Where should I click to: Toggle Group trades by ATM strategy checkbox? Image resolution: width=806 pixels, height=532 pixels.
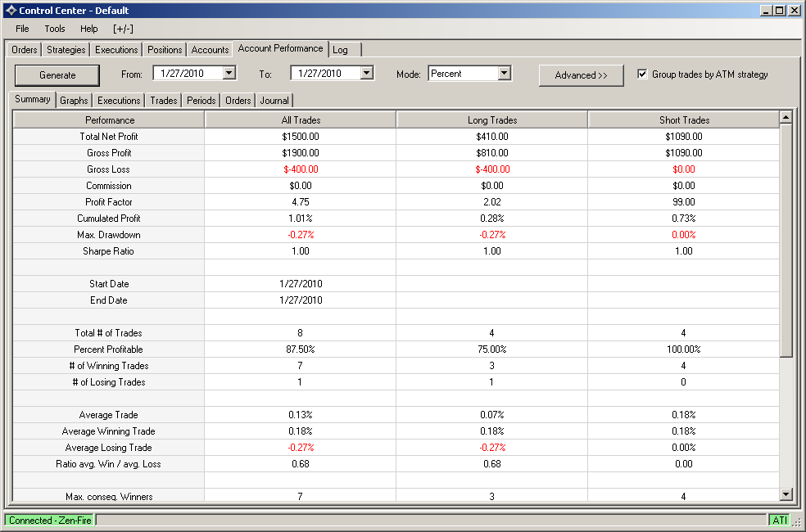(x=642, y=74)
